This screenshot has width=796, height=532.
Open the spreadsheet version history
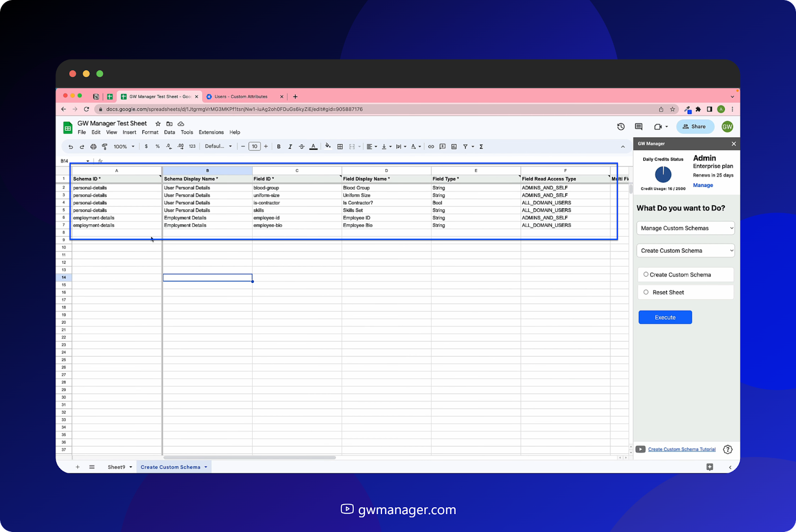[x=620, y=127]
